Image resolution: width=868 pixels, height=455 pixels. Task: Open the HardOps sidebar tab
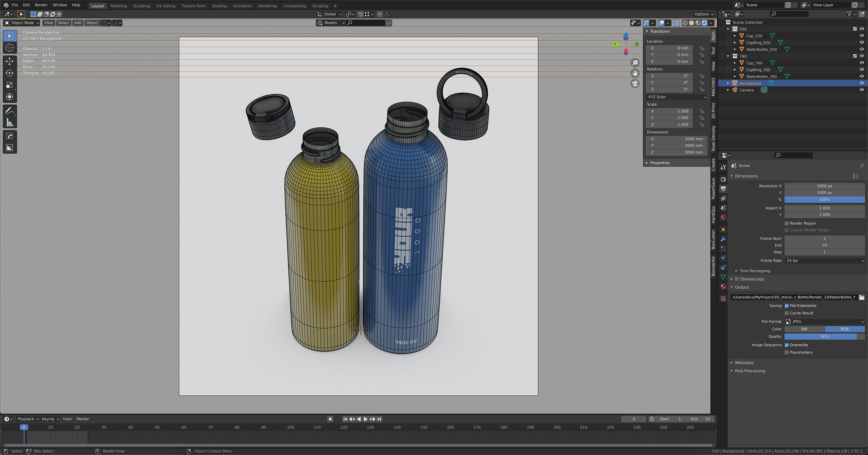point(713,215)
